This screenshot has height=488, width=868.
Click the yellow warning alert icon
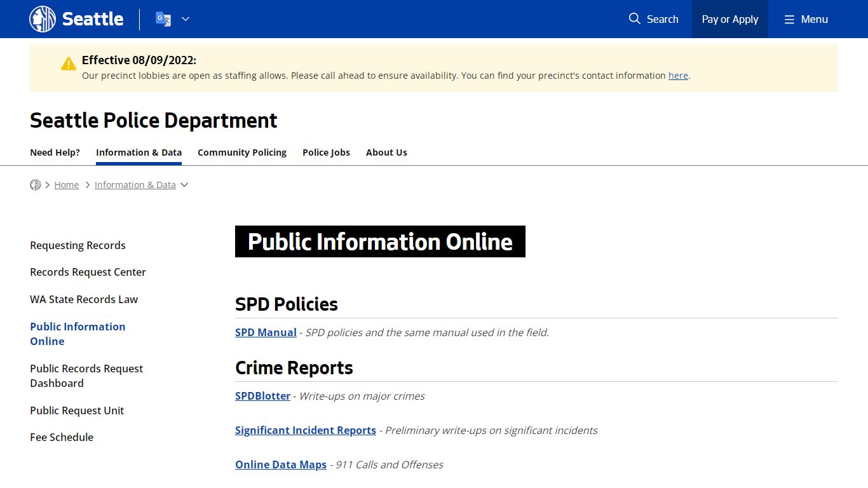tap(69, 64)
